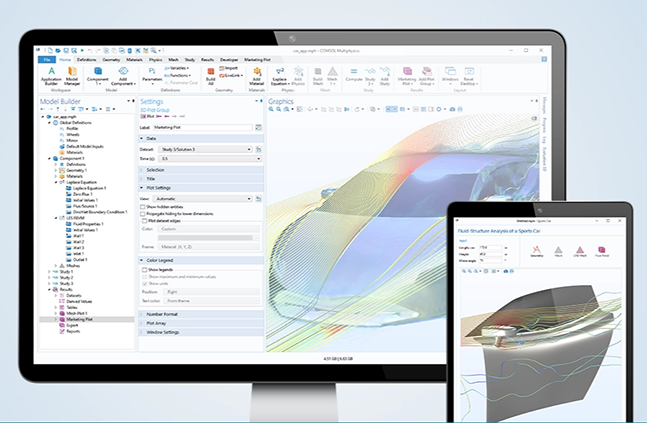
Task: Open the File menu tab
Action: pos(47,60)
